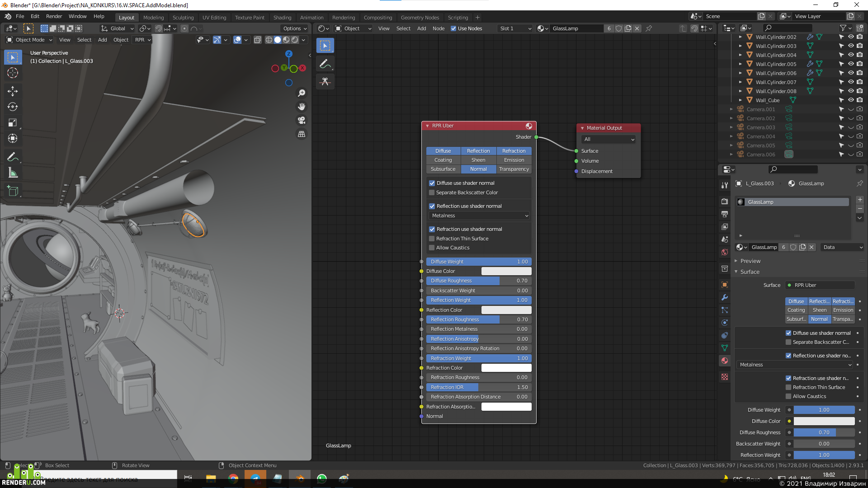Click the camera view icon in viewport
The image size is (868, 488).
point(302,120)
